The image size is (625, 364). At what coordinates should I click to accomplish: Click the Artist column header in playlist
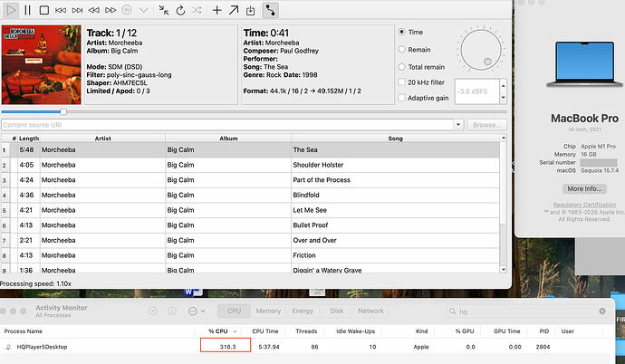click(103, 139)
